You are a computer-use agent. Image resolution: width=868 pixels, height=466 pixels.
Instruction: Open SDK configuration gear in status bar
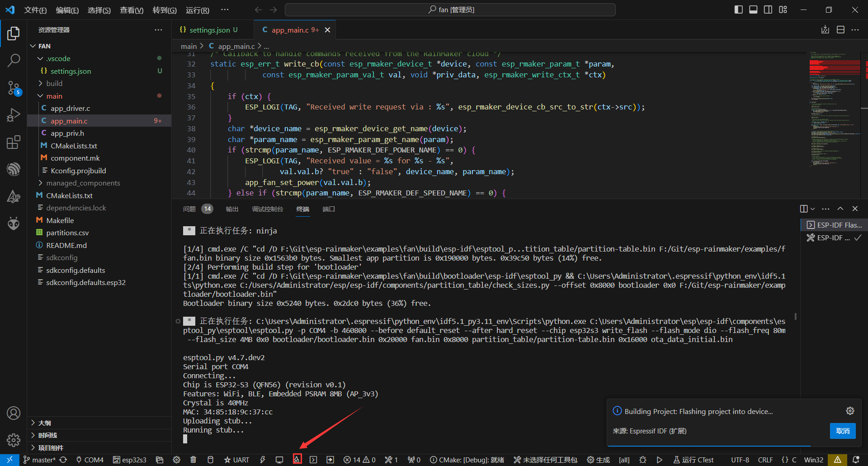176,460
